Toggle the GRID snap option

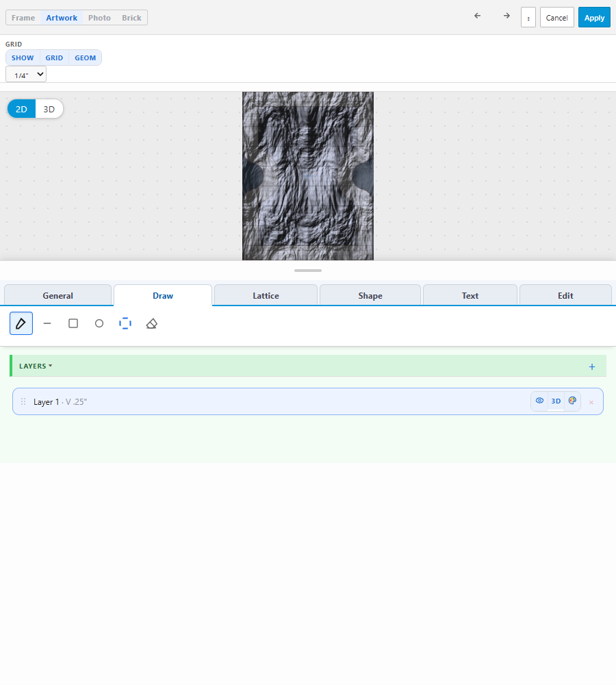pyautogui.click(x=54, y=58)
